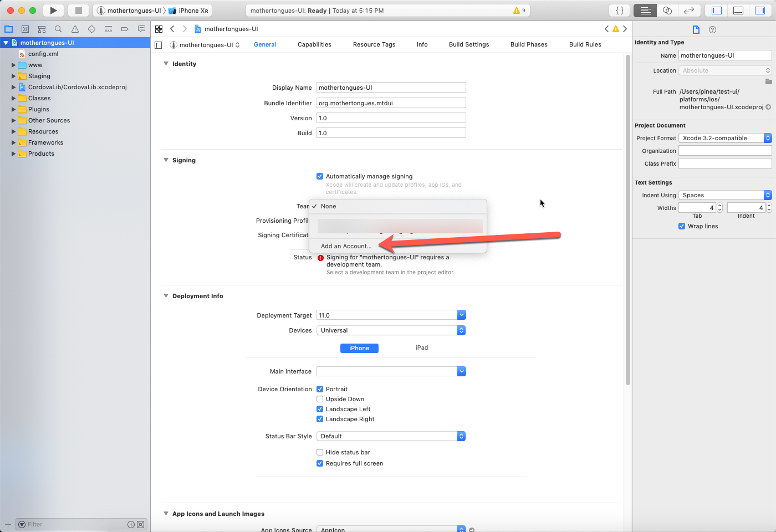
Task: Open the Find navigator magnifier icon
Action: click(58, 29)
